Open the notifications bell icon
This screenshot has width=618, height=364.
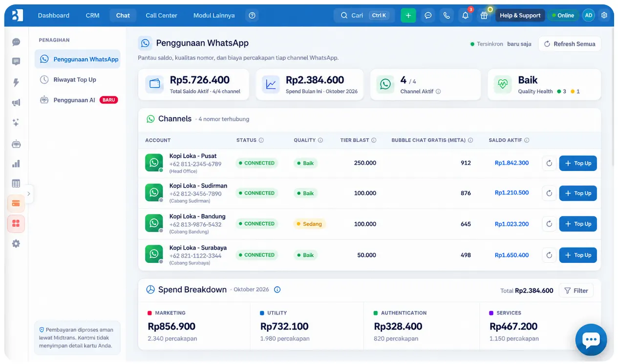click(x=465, y=15)
